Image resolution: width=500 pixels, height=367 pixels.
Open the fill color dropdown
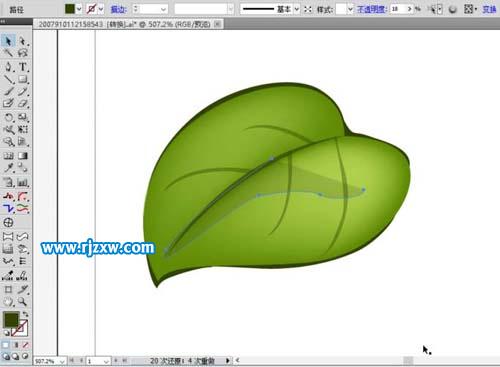(x=79, y=9)
